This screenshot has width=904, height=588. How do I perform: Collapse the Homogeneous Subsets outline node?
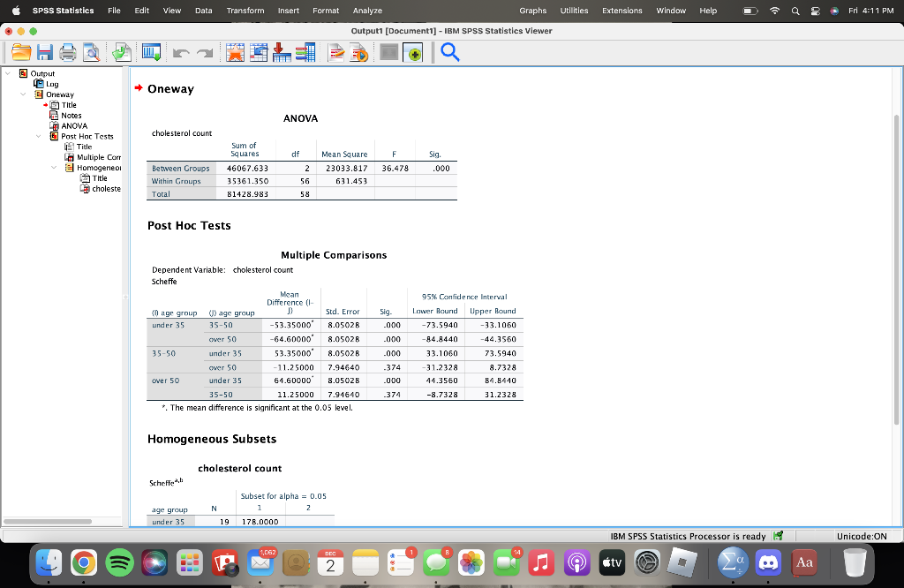point(54,168)
